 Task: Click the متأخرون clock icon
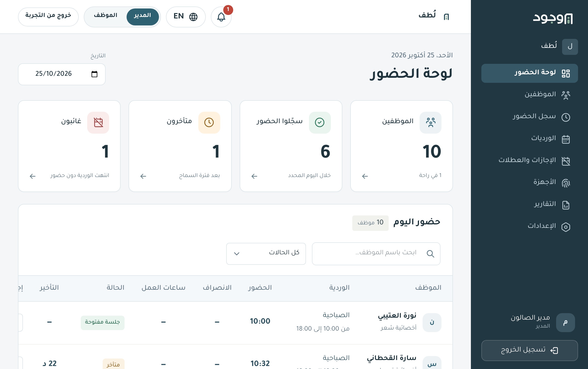209,122
